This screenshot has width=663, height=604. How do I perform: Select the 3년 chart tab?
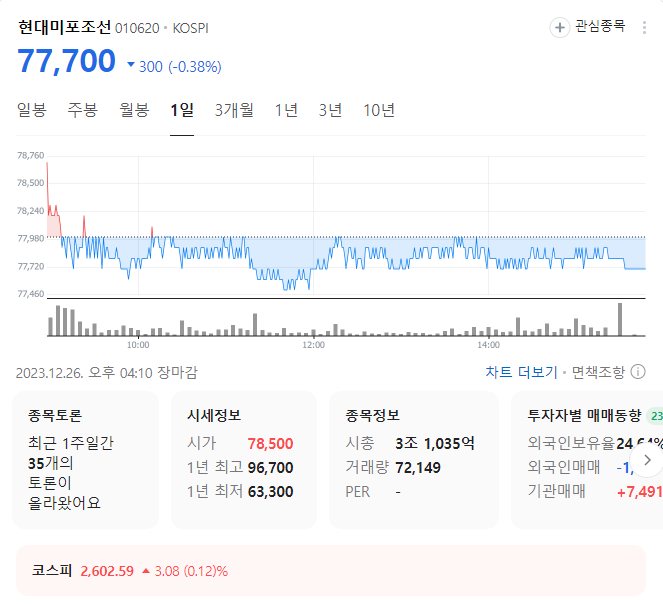point(330,110)
